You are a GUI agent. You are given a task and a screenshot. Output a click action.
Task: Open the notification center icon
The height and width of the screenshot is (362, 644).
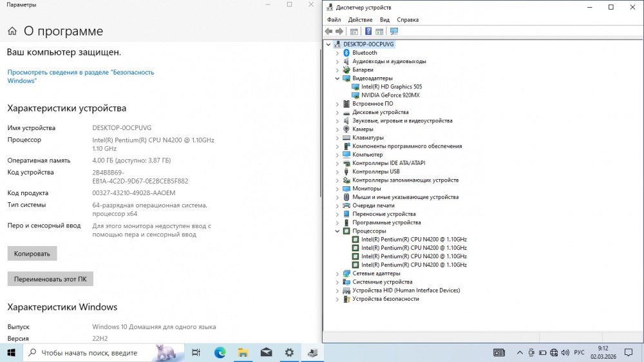629,352
